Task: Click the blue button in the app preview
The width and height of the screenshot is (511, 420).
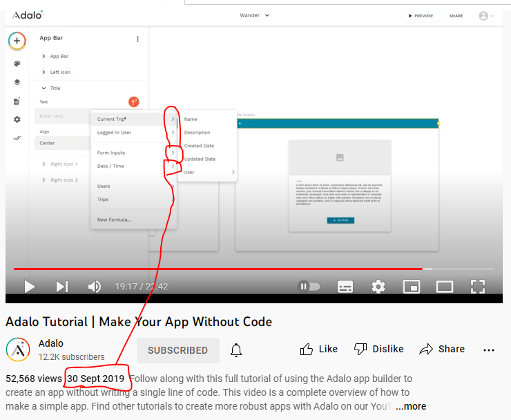Action: tap(340, 220)
